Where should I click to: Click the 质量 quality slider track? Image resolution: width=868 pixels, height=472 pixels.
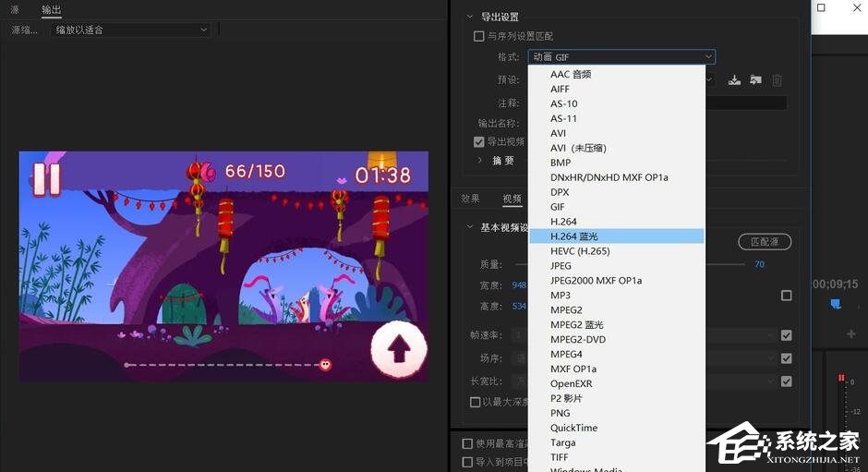pos(725,264)
